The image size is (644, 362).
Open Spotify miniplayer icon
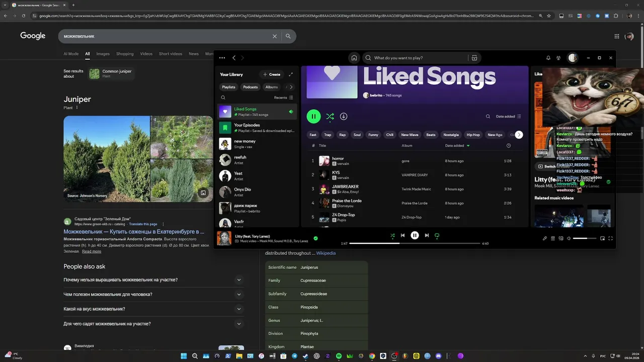602,238
